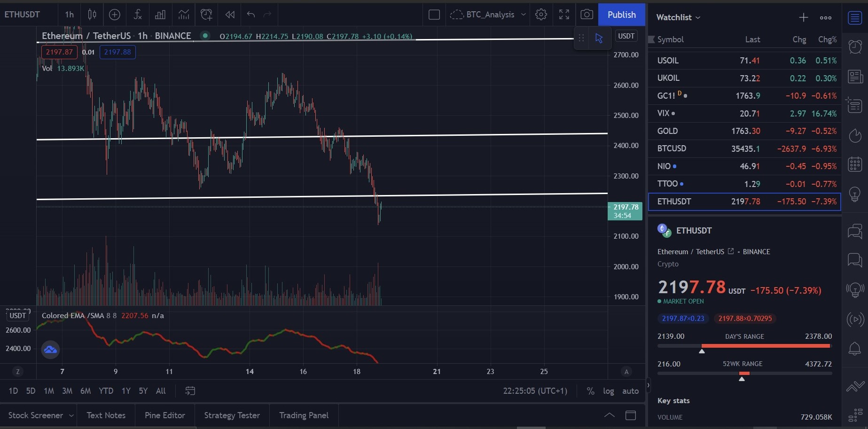Redo the chart action

[268, 15]
